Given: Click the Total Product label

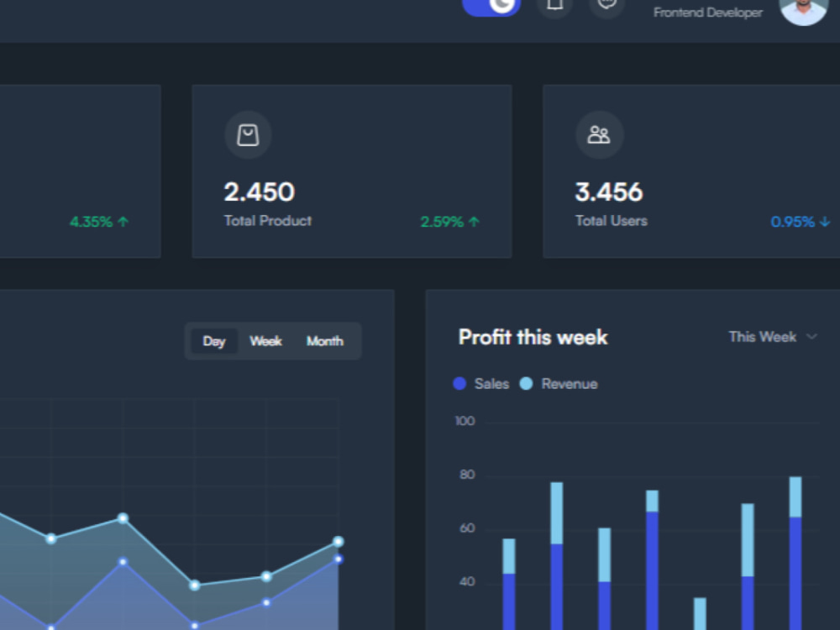Looking at the screenshot, I should pos(268,221).
